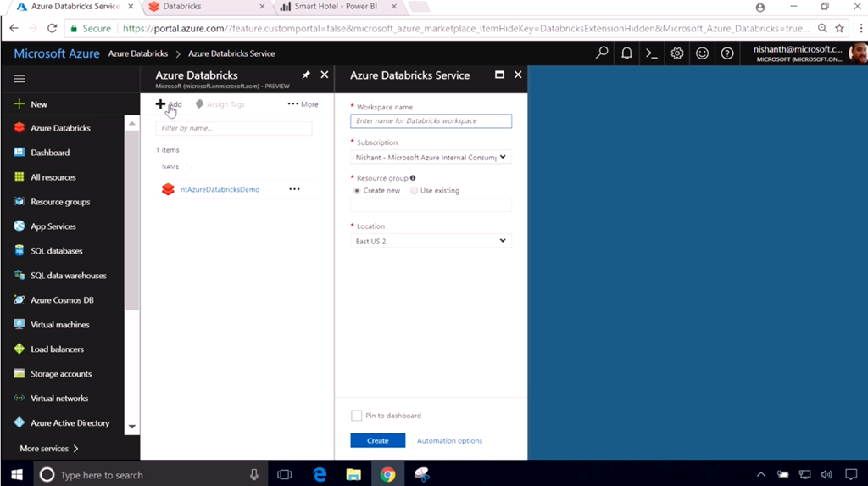Viewport: 868px width, 486px height.
Task: Click the search magnifier in Azure header
Action: point(602,53)
